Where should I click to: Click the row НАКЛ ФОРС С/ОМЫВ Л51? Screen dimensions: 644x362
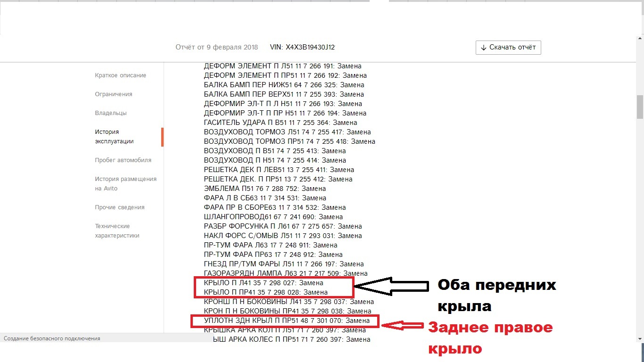283,236
